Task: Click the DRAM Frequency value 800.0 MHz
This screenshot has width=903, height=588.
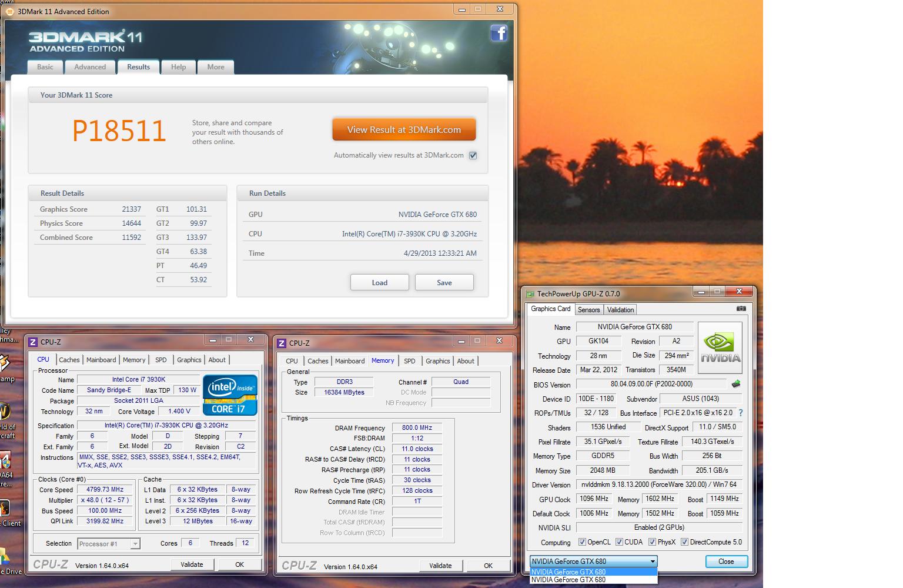Action: (x=417, y=428)
